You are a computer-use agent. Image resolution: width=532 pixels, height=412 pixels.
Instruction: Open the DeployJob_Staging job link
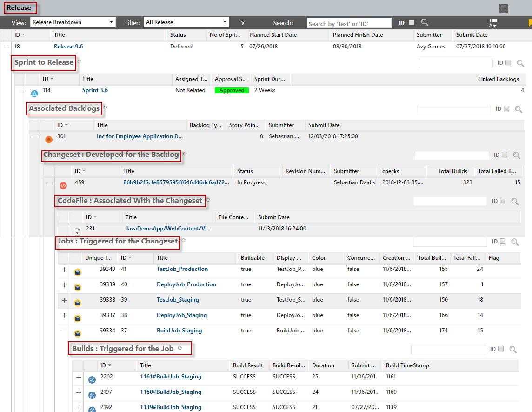[x=182, y=315]
